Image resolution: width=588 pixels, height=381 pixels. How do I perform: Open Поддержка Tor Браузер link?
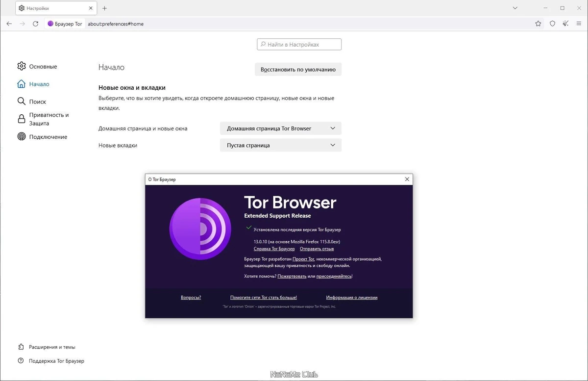51,361
